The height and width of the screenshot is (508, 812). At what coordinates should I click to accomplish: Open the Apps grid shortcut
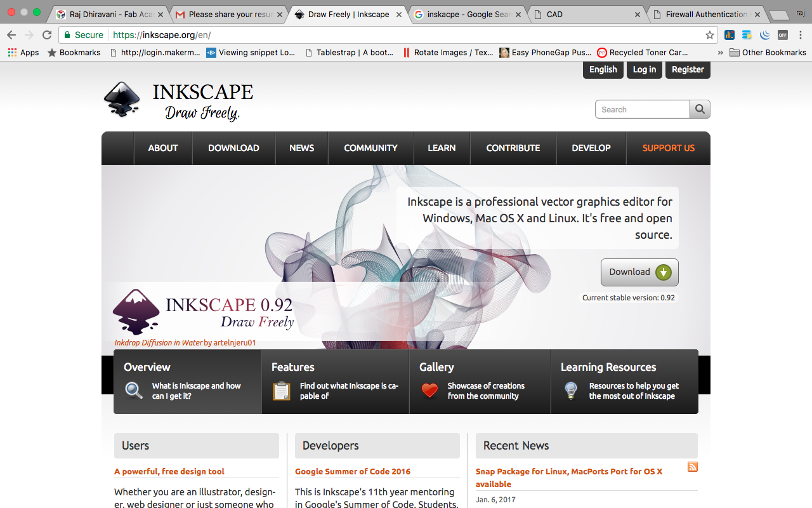23,53
